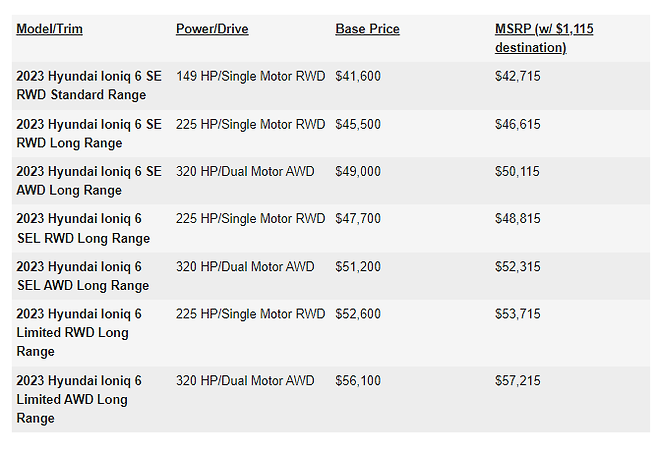Click the $45,500 base price cell
Viewport: 658px width, 454px height.
358,124
